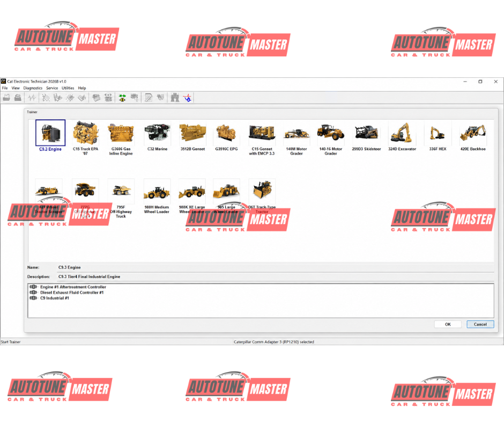Viewport: 504px width, 423px height.
Task: Open the File menu
Action: [5, 88]
